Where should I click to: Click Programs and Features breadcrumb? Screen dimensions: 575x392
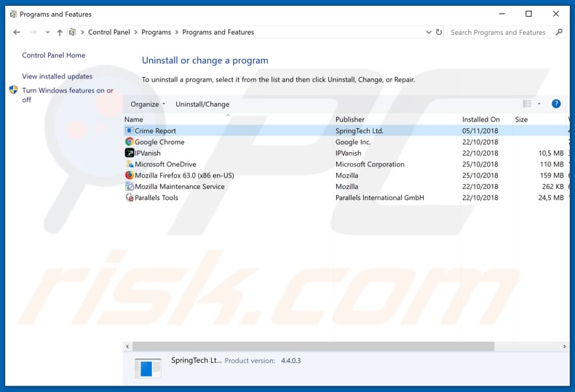pos(218,32)
